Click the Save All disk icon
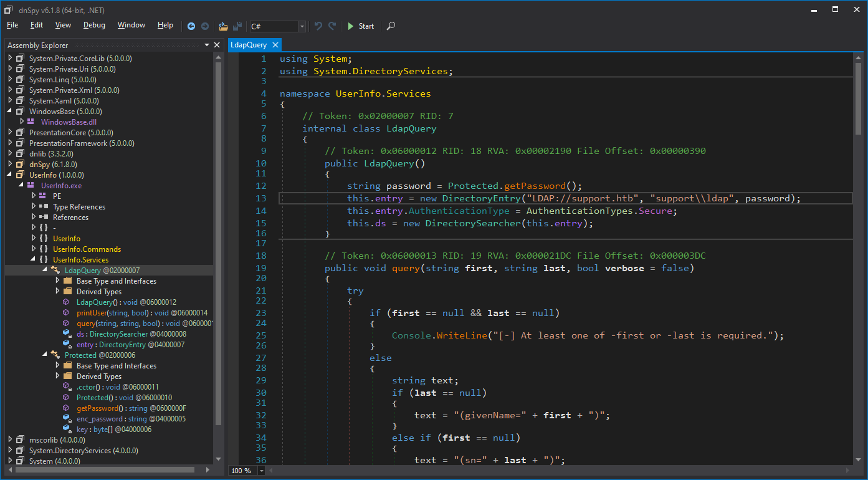 (237, 26)
